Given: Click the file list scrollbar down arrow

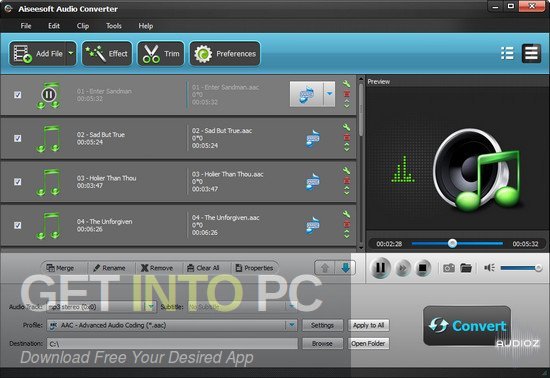Looking at the screenshot, I should click(361, 248).
